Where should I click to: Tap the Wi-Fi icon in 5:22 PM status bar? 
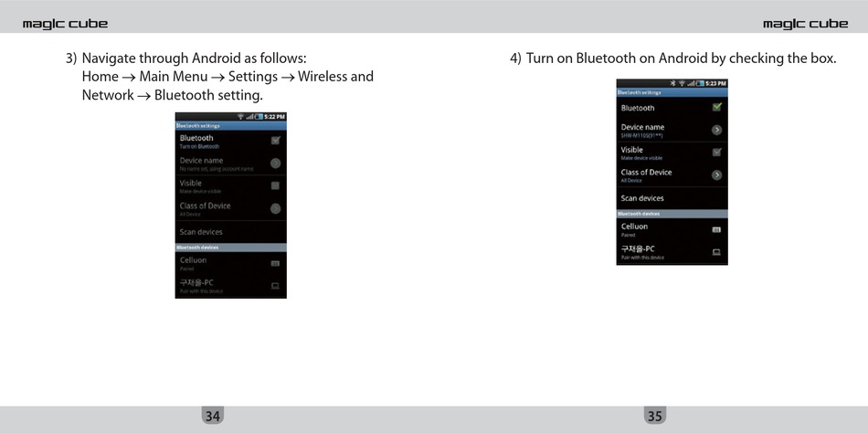[240, 117]
